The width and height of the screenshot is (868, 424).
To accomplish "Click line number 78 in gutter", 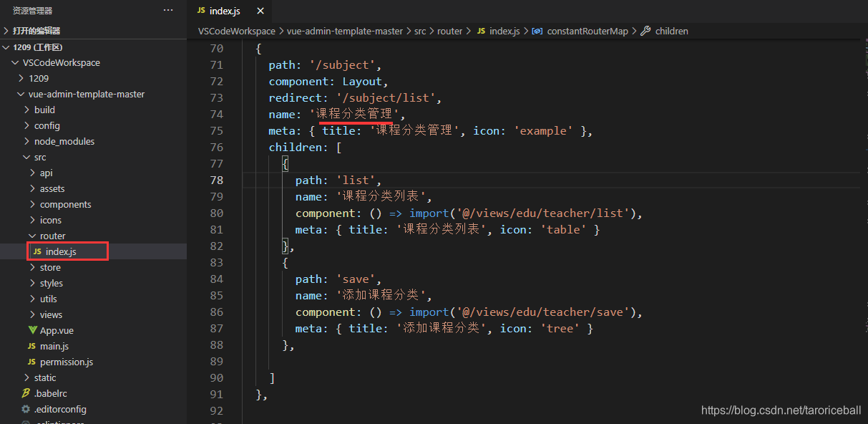I will click(x=216, y=180).
